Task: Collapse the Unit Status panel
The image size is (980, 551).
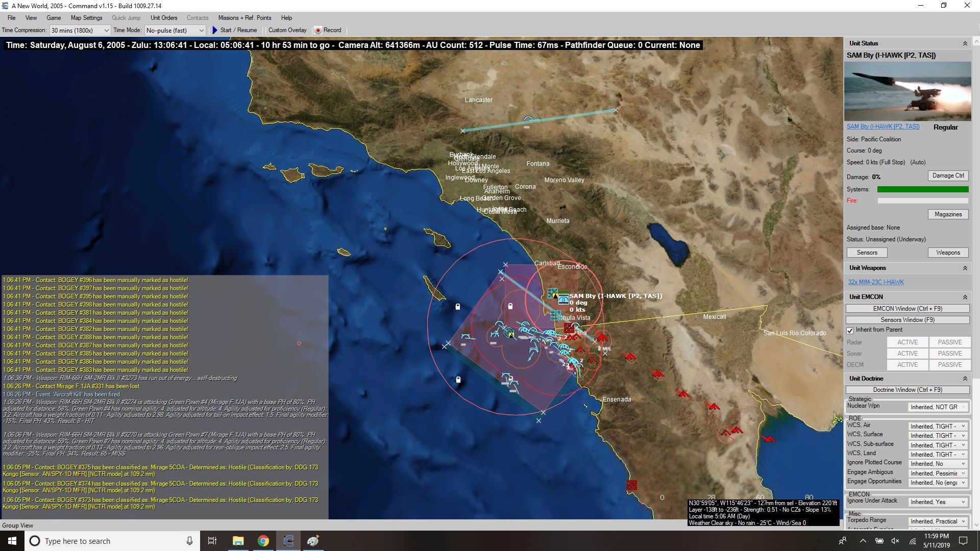Action: 965,44
